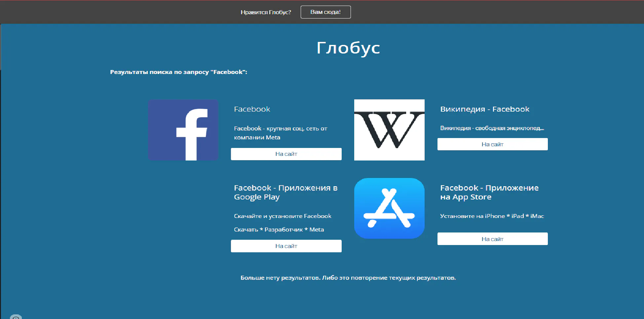Click the Wikipedia W logo thumbnail
The image size is (644, 319).
[x=389, y=130]
